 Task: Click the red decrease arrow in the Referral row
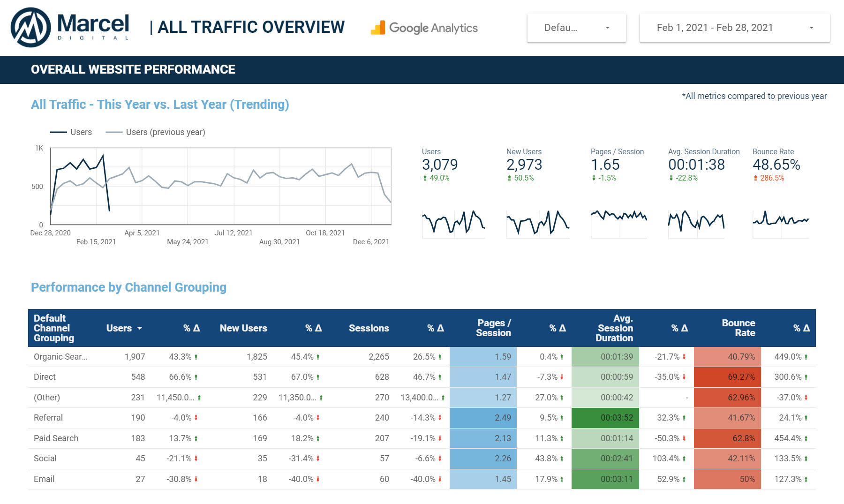196,417
